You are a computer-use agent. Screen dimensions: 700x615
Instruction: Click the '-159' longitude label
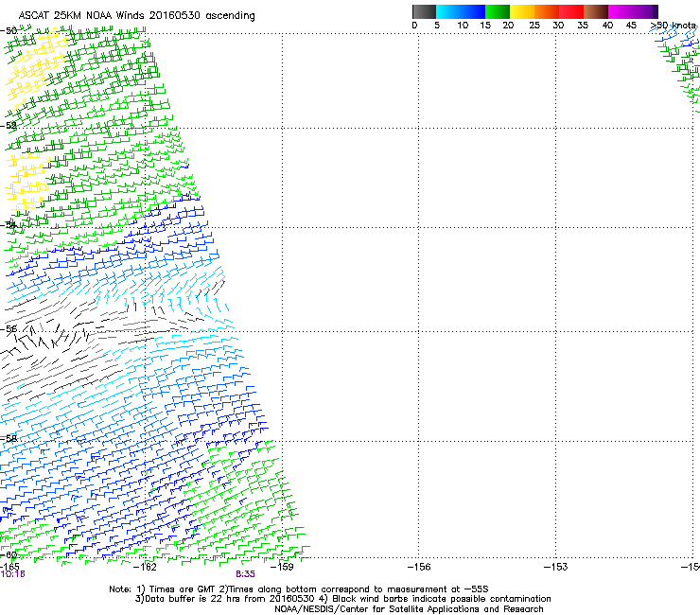(x=282, y=567)
